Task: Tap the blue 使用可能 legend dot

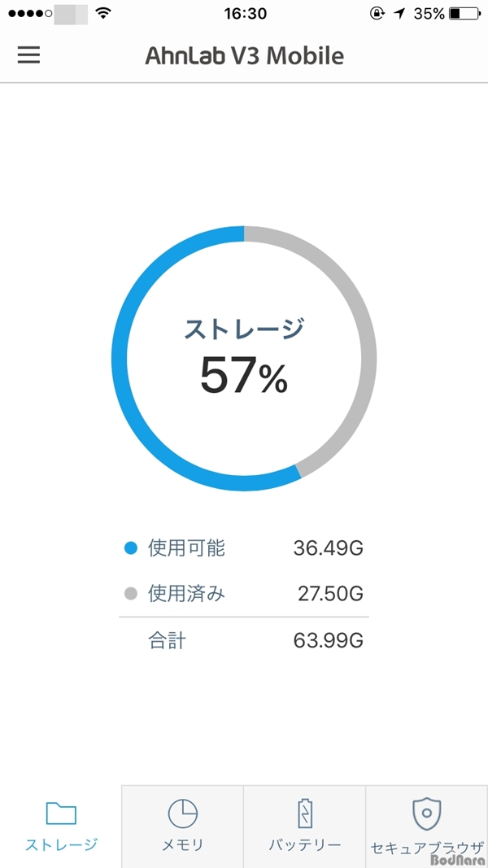Action: click(x=131, y=548)
